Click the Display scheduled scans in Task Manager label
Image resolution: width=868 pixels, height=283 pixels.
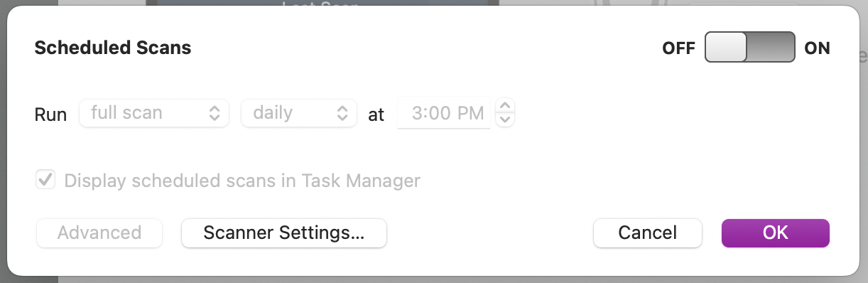242,181
